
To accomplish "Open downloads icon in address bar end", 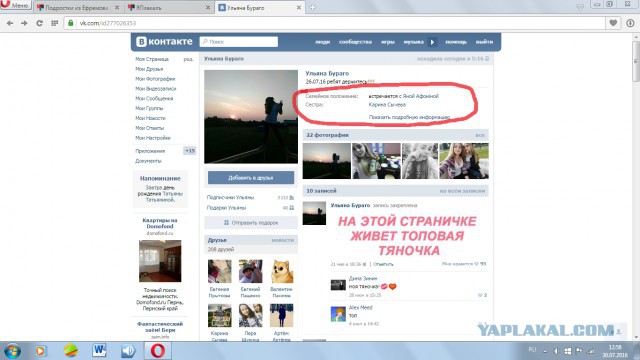I will click(630, 23).
